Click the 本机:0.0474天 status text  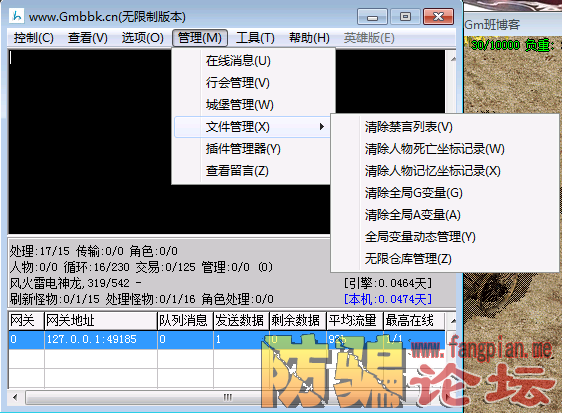point(388,299)
